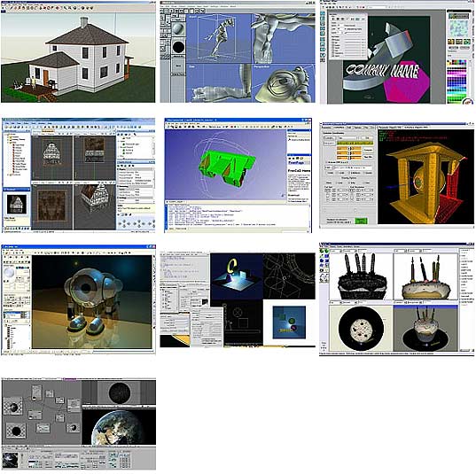Tick the checkbox just below the orange sliders
476x474 pixels.
click(x=326, y=162)
